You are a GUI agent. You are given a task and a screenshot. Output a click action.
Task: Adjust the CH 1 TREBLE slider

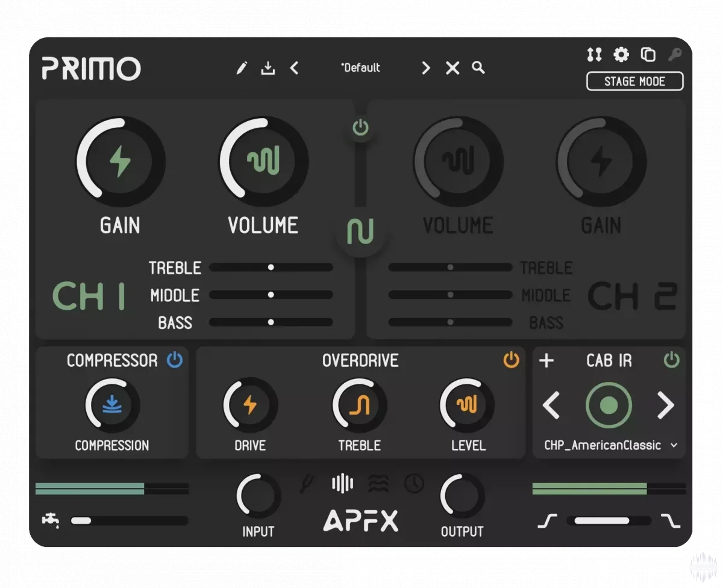[271, 267]
